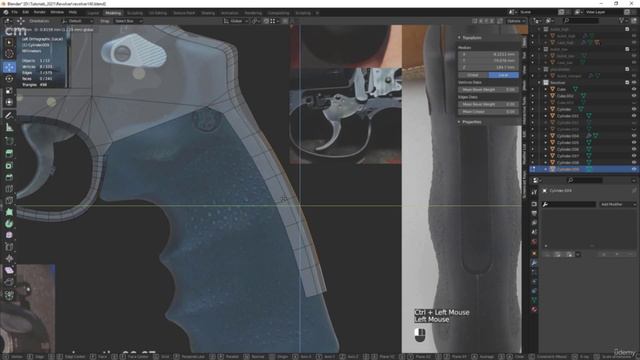Select the Add Cube tool
The height and width of the screenshot is (360, 640).
pos(9,141)
